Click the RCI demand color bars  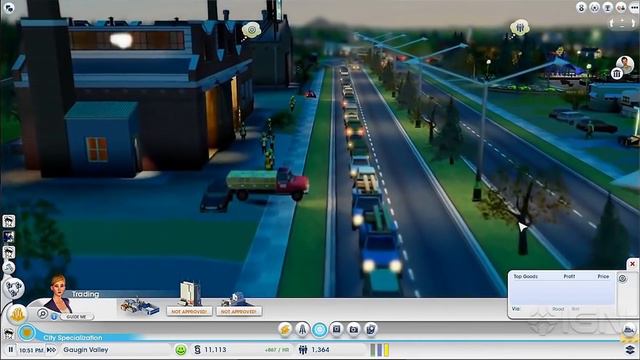[380, 350]
